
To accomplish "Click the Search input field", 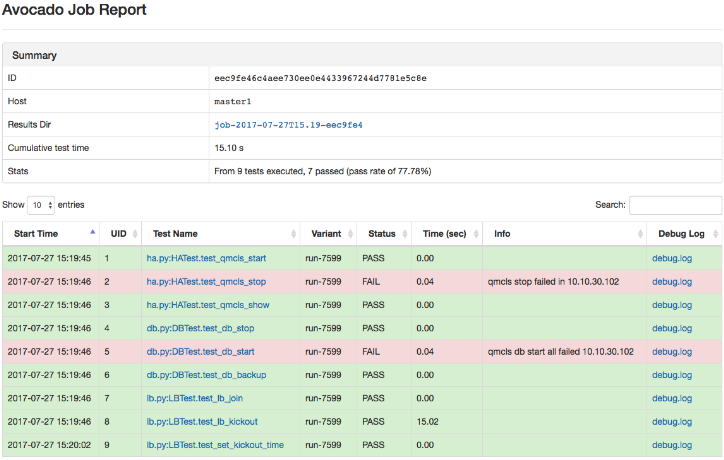I will 675,205.
